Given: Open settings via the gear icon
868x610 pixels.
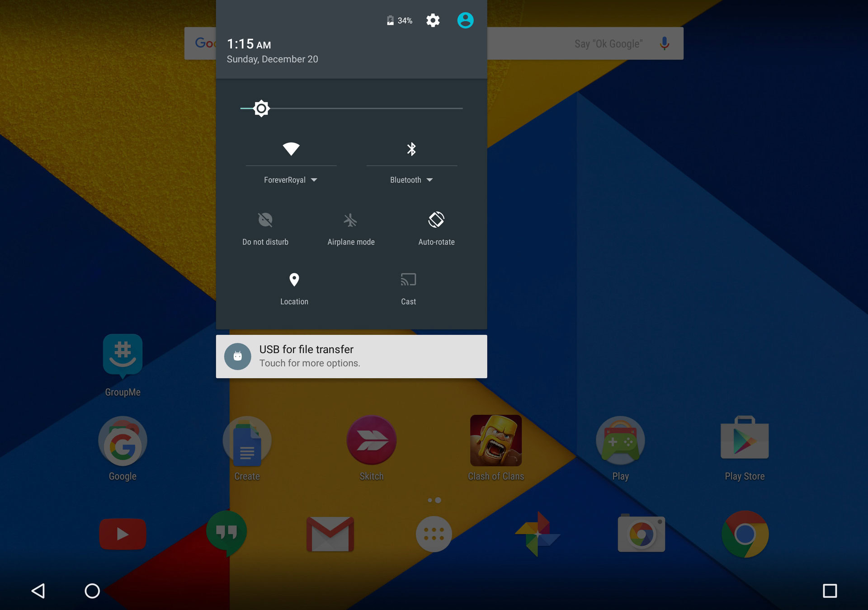Looking at the screenshot, I should click(x=433, y=20).
